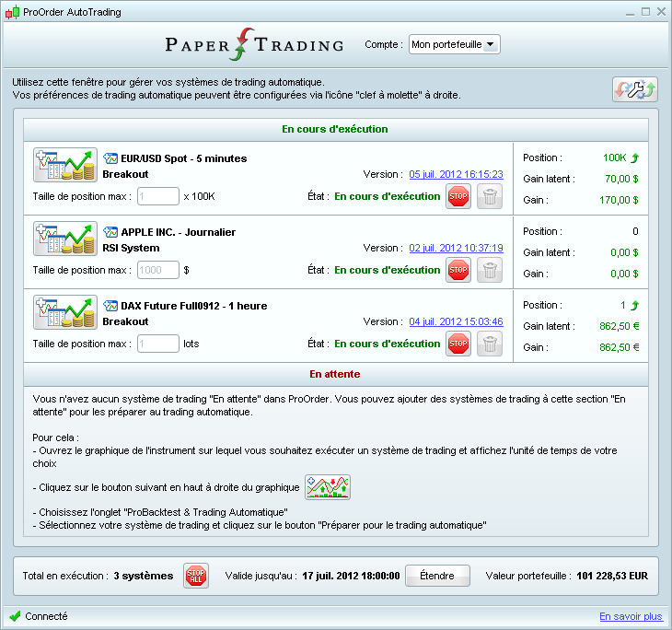
Task: Open the Compte Mon portefeuille dropdown
Action: click(454, 44)
